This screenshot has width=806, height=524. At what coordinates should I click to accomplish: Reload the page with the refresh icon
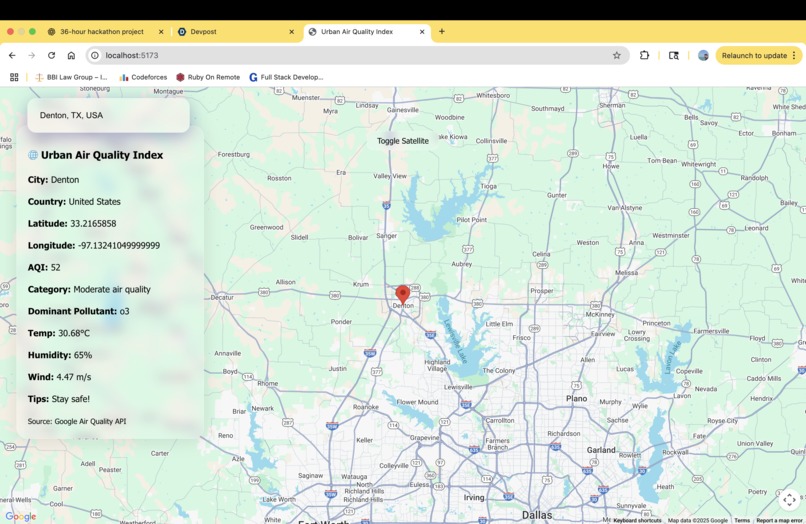pos(51,56)
